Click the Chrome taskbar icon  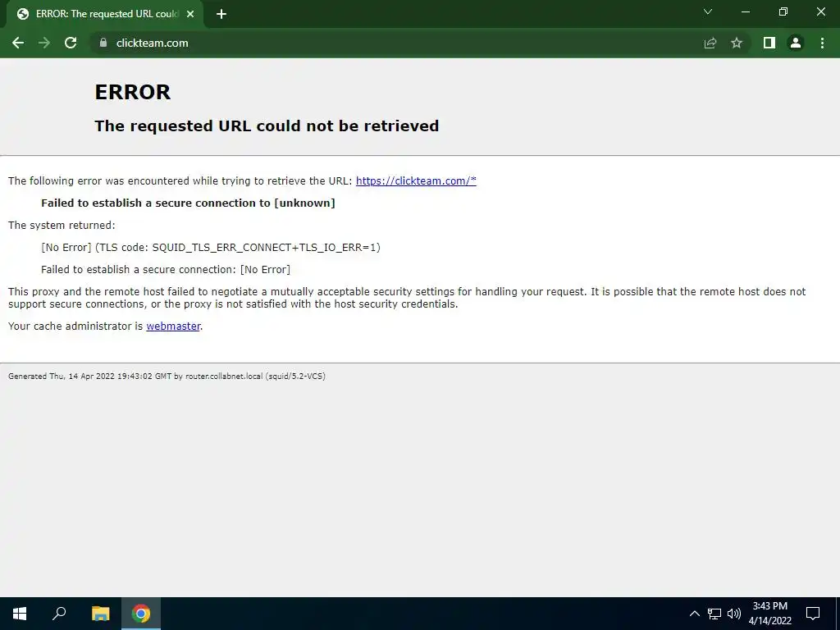[x=141, y=614]
